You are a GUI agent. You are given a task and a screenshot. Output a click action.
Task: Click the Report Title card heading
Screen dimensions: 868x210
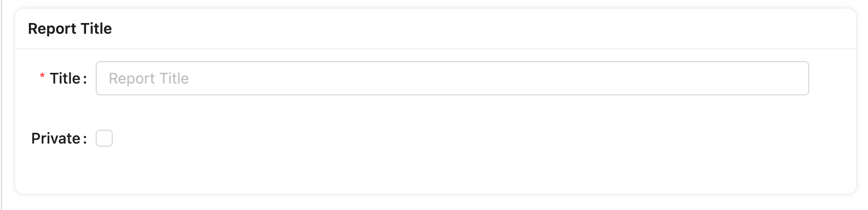[x=70, y=28]
